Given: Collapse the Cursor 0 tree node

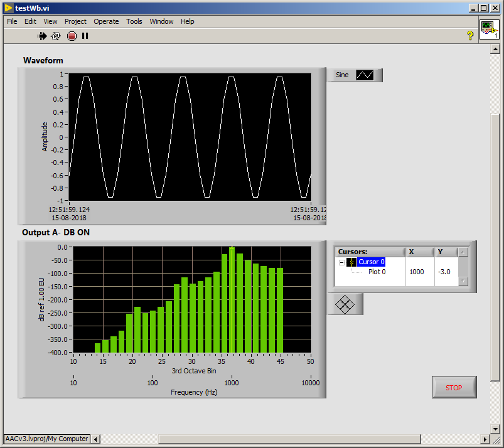Looking at the screenshot, I should (x=341, y=262).
